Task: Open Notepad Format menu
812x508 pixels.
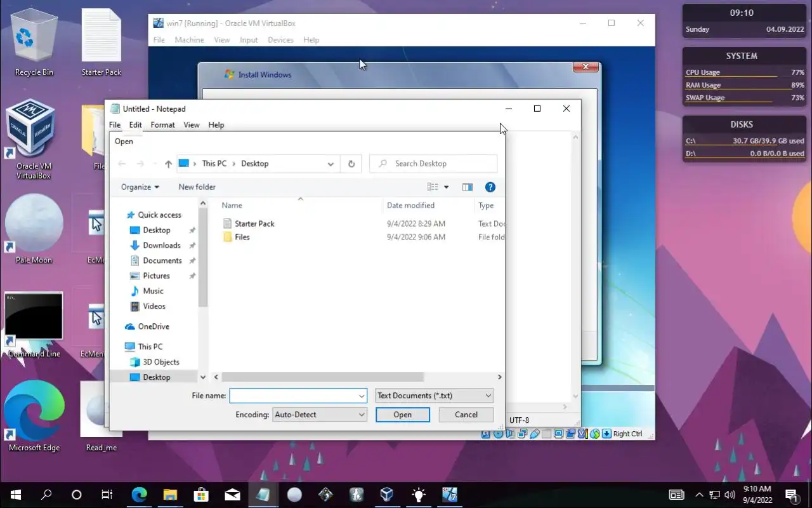Action: [163, 125]
